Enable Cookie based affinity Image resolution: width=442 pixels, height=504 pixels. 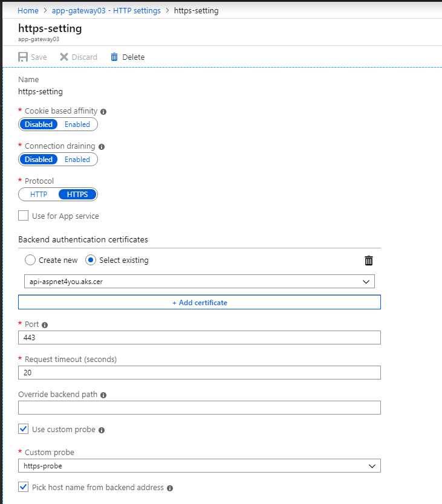pyautogui.click(x=77, y=124)
